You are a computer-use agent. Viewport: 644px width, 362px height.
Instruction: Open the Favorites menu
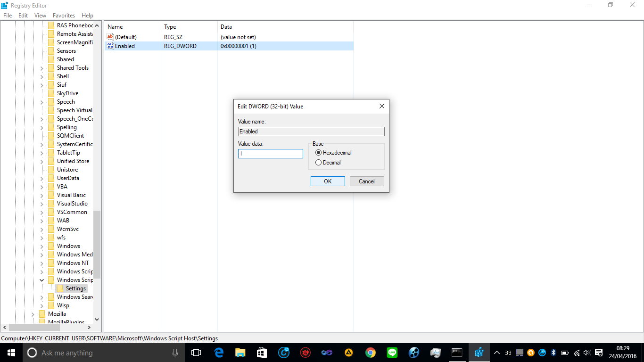pos(64,16)
